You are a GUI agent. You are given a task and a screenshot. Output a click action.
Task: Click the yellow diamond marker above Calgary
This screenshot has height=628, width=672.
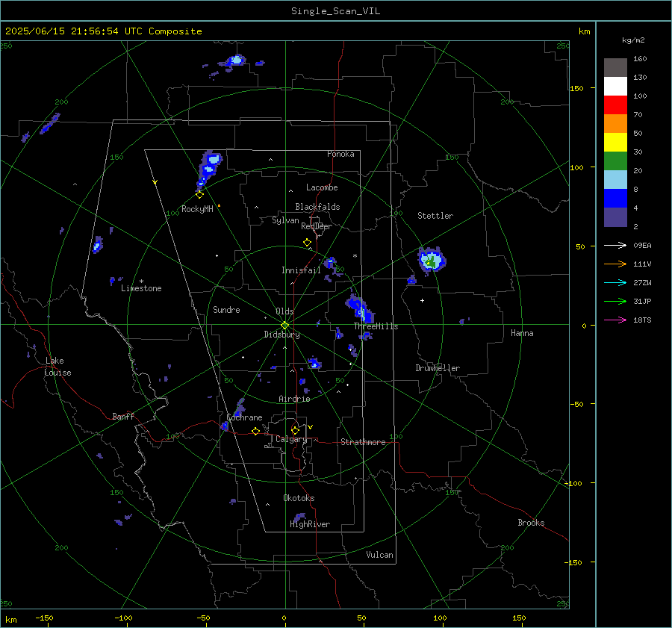click(295, 430)
